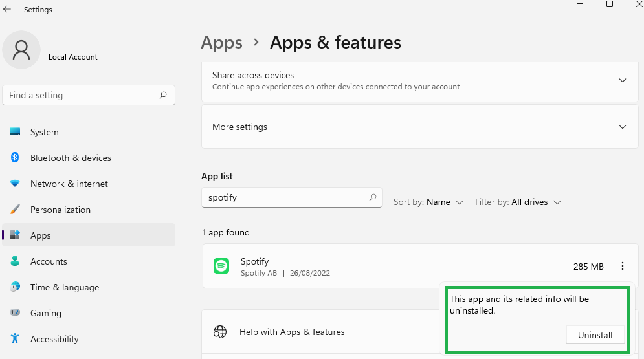Click the App list search field with spotify
The height and width of the screenshot is (359, 644).
(x=292, y=197)
